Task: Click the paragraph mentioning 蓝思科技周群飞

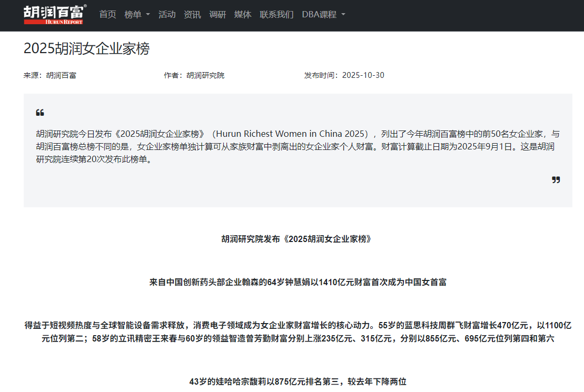Action: (x=298, y=331)
